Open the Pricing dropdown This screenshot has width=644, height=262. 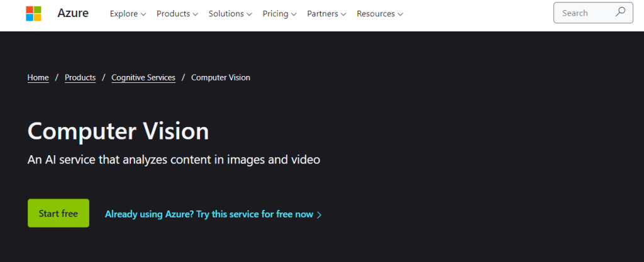(x=279, y=14)
